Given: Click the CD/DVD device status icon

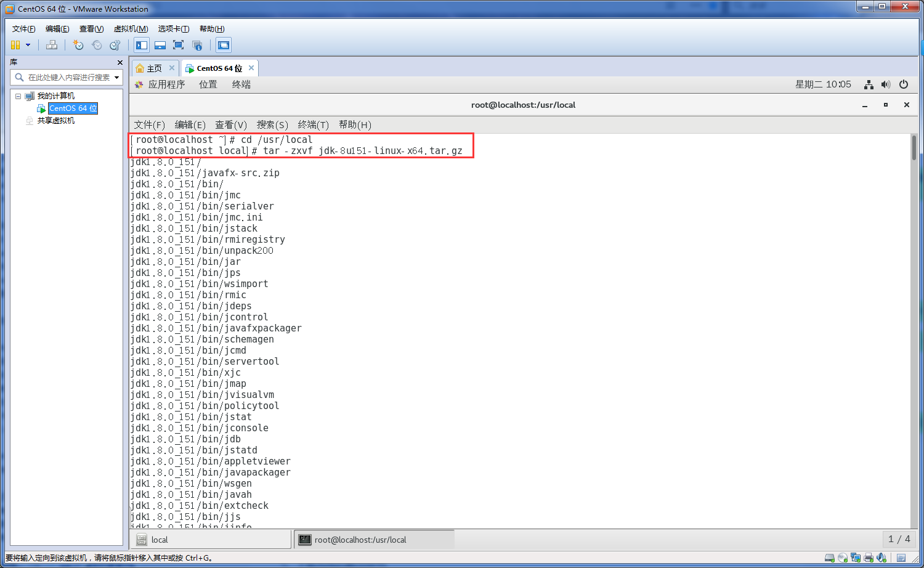Looking at the screenshot, I should point(843,558).
